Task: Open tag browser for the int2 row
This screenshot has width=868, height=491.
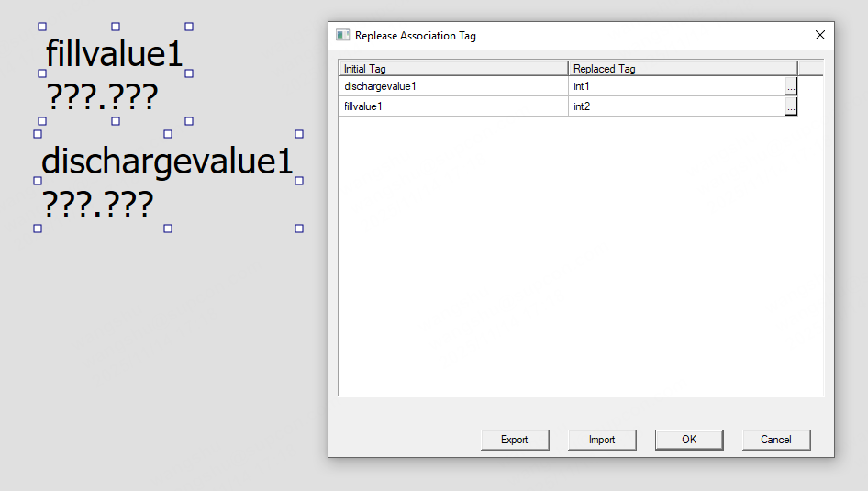Action: coord(791,106)
